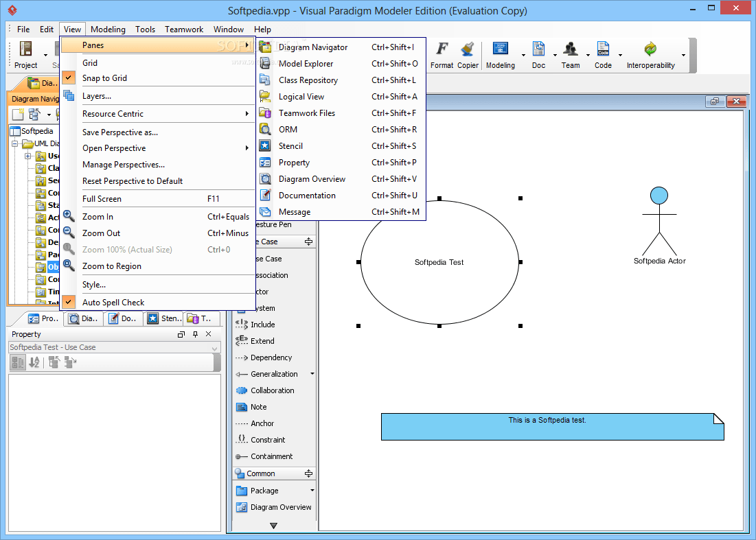Select the Softpedia Test use case ellipse
The height and width of the screenshot is (540, 756).
(x=439, y=262)
